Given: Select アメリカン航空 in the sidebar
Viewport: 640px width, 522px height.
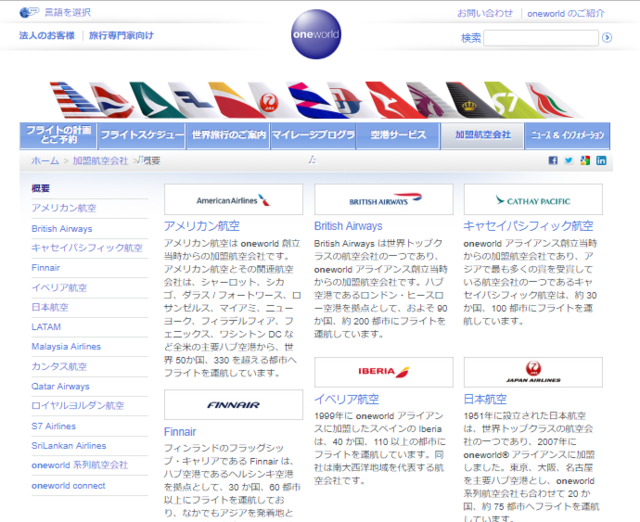Looking at the screenshot, I should 64,208.
